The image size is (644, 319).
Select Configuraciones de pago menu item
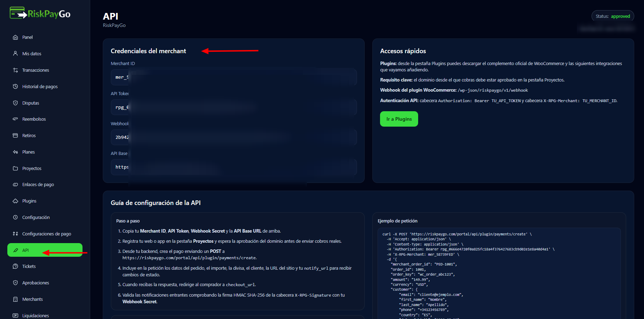[46, 234]
